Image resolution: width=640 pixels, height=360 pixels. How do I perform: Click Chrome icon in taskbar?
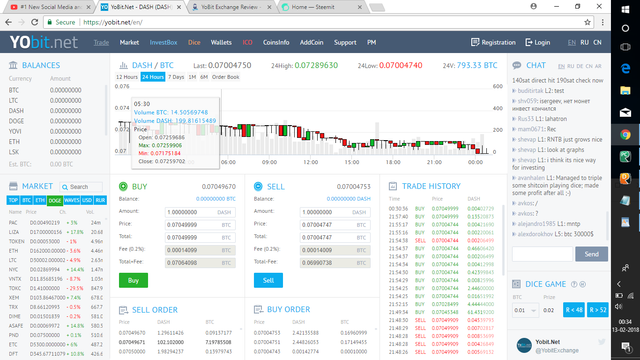(x=625, y=135)
